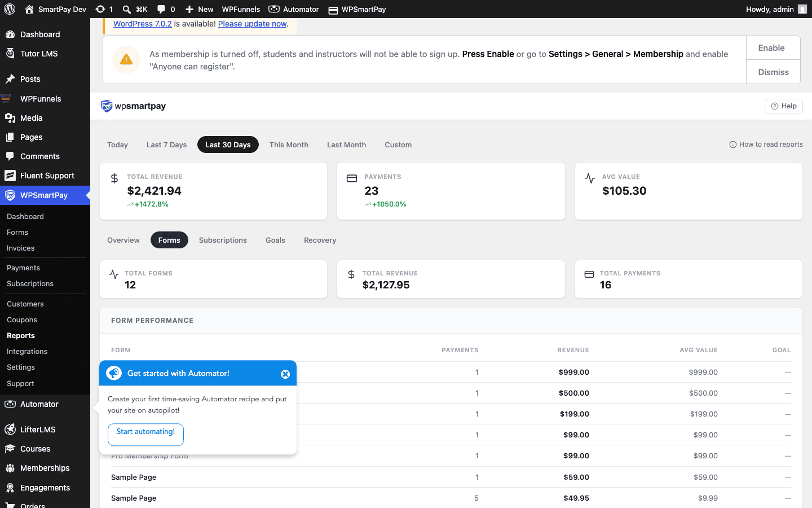Open WPFunnels in the admin bar
This screenshot has width=812, height=508.
pyautogui.click(x=241, y=9)
